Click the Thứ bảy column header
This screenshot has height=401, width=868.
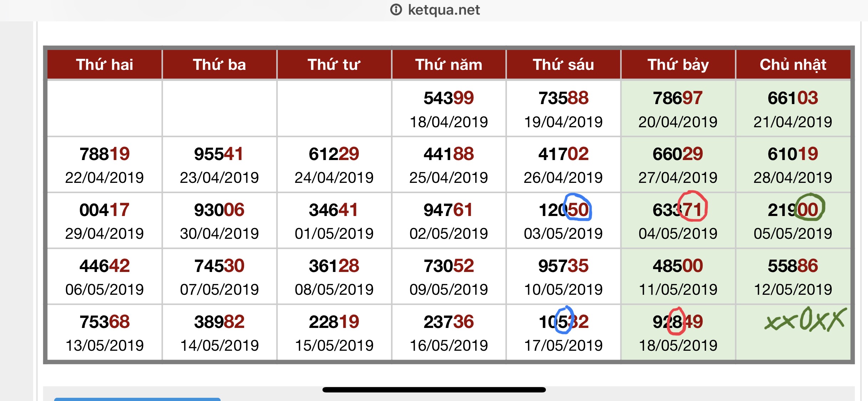click(x=678, y=65)
